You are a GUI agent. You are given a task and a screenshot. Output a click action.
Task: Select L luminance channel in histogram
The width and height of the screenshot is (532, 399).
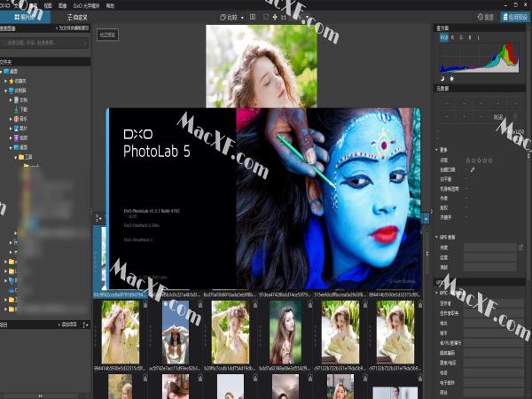click(479, 37)
